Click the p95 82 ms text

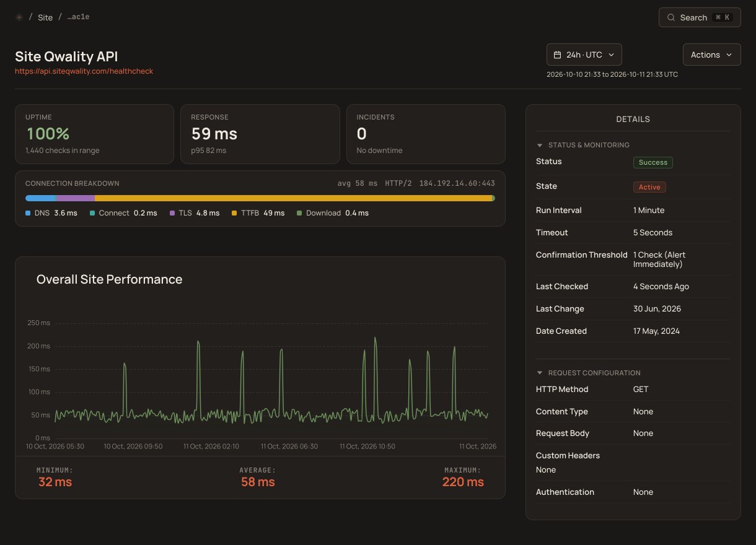pyautogui.click(x=208, y=150)
